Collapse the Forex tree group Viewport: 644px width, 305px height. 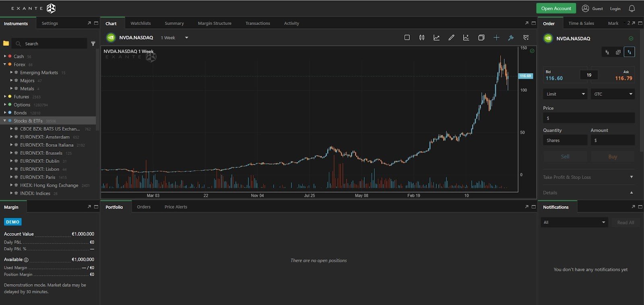[x=5, y=64]
